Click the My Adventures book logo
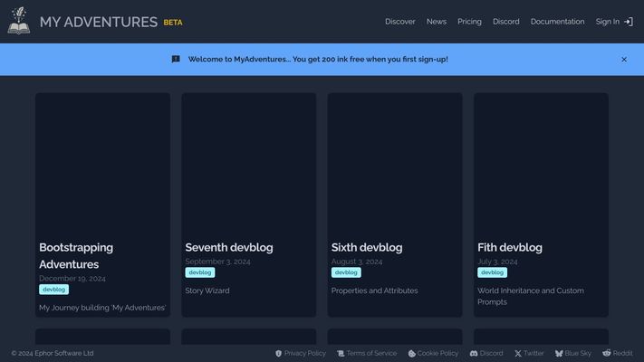Image resolution: width=644 pixels, height=362 pixels. click(x=19, y=22)
